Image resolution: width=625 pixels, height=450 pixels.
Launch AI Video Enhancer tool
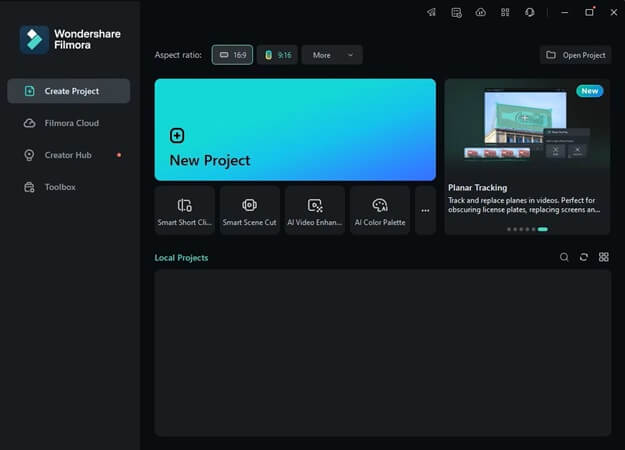pyautogui.click(x=314, y=210)
